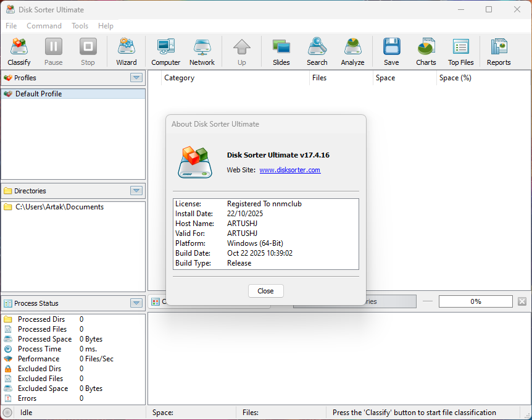
Task: Click the 'Windows (64-Bit)' platform value
Action: pos(255,243)
